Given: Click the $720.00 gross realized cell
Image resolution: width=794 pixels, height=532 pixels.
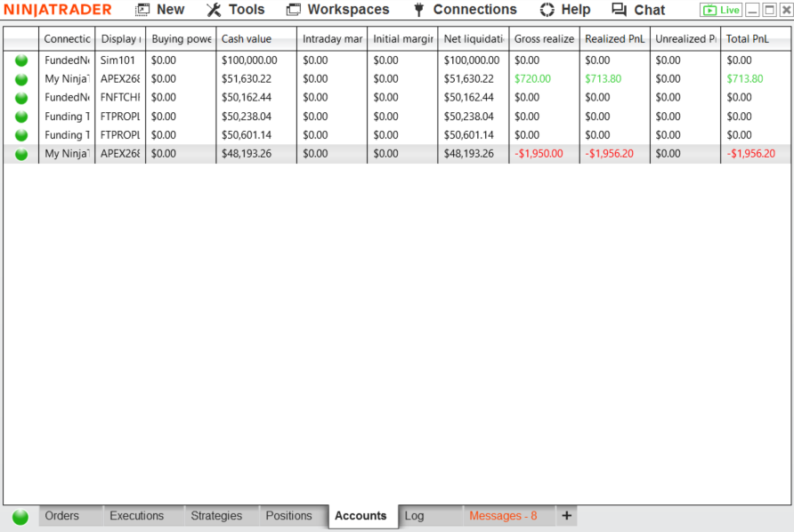Looking at the screenshot, I should click(545, 79).
